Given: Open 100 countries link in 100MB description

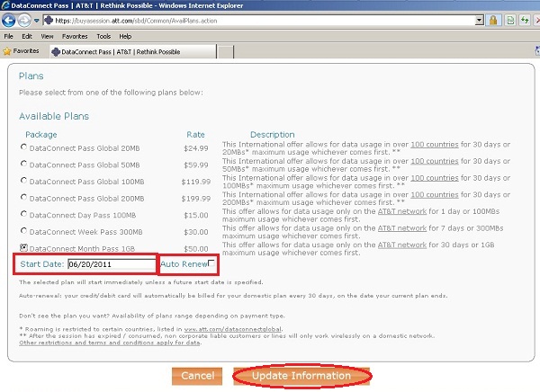Looking at the screenshot, I should coord(435,178).
